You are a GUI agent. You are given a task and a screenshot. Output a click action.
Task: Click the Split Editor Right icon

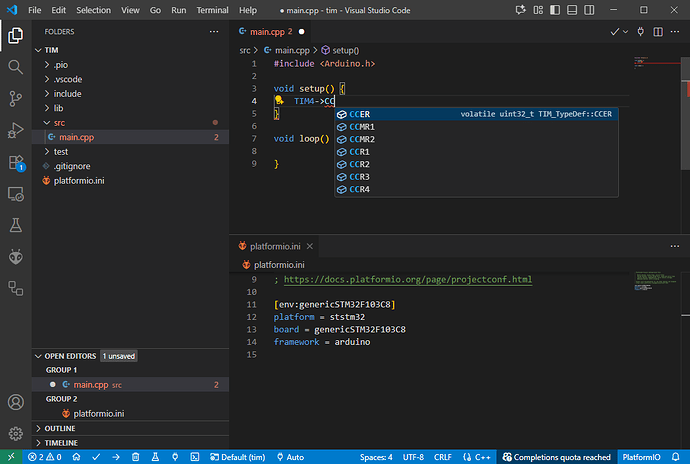tap(657, 32)
